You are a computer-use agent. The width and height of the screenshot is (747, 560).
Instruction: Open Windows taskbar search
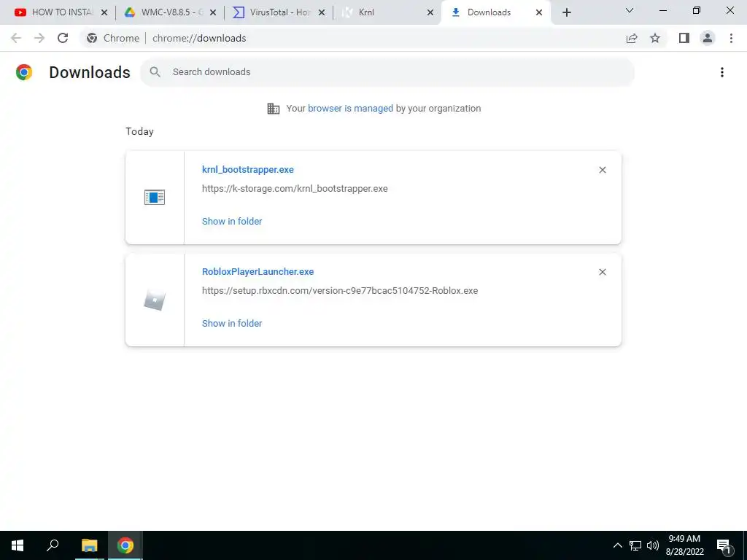[53, 545]
